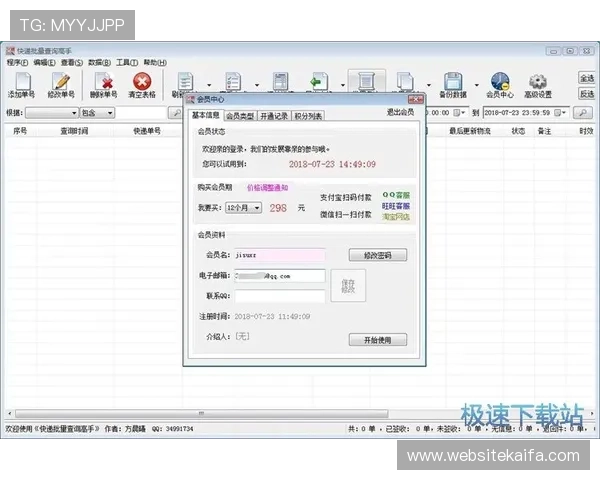Click the 备份数据 backup data icon
The width and height of the screenshot is (600, 480).
click(x=453, y=85)
